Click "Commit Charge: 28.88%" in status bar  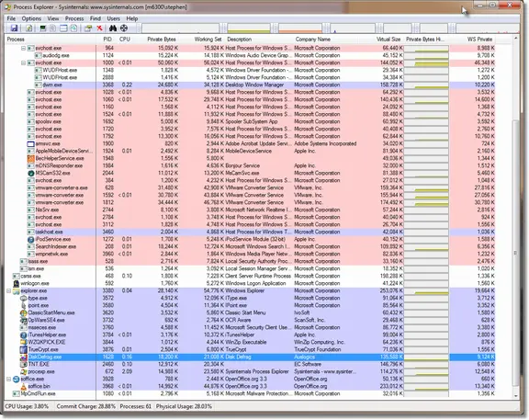tap(86, 406)
